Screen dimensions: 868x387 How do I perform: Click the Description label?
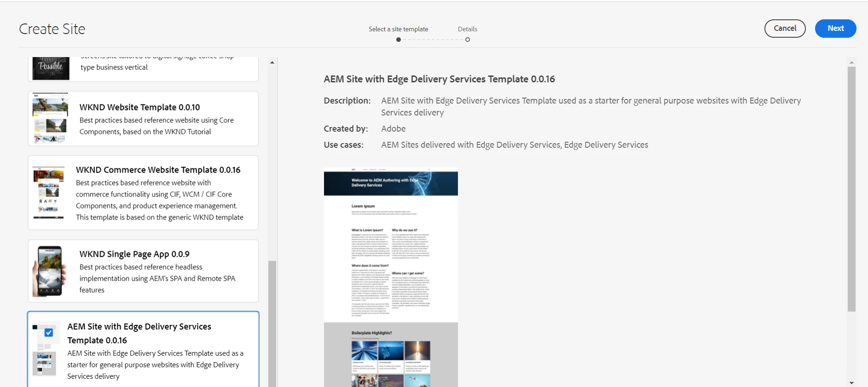pyautogui.click(x=347, y=101)
